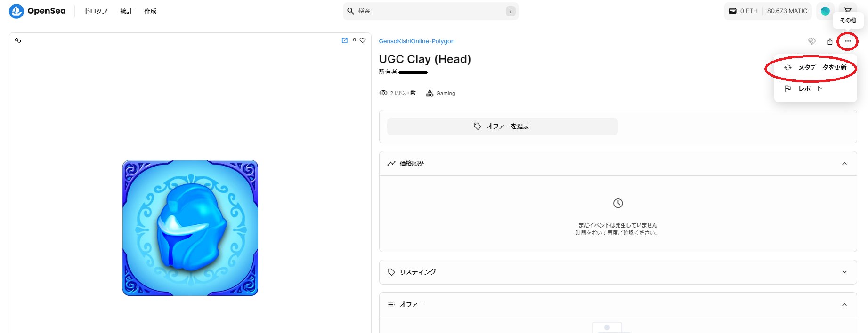Click the heart favorite icon on the NFT
This screenshot has height=333, width=868.
point(363,40)
